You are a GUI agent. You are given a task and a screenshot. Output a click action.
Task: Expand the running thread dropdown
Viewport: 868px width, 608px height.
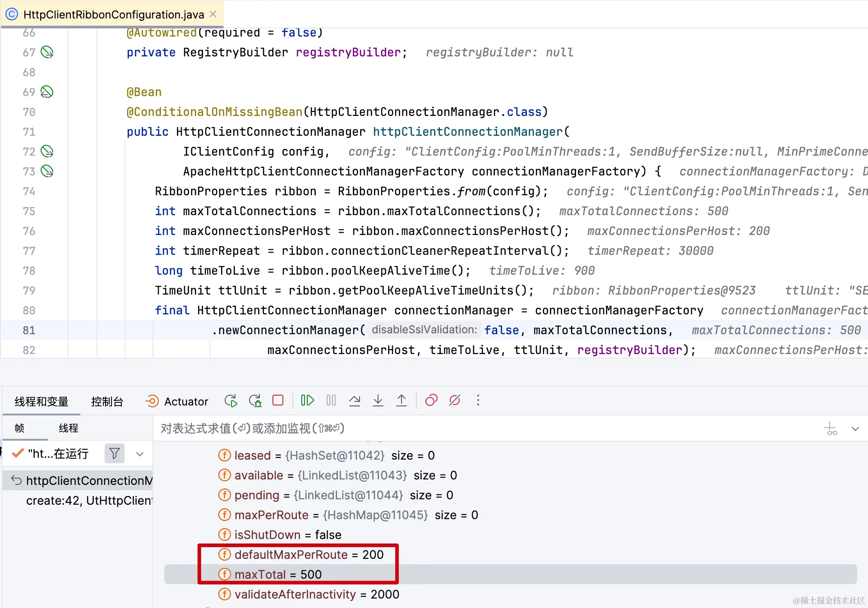(140, 454)
